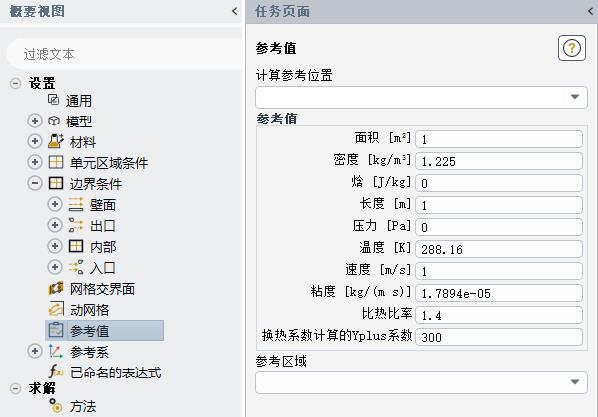The width and height of the screenshot is (598, 417).
Task: Open the help question-mark icon
Action: [x=572, y=48]
